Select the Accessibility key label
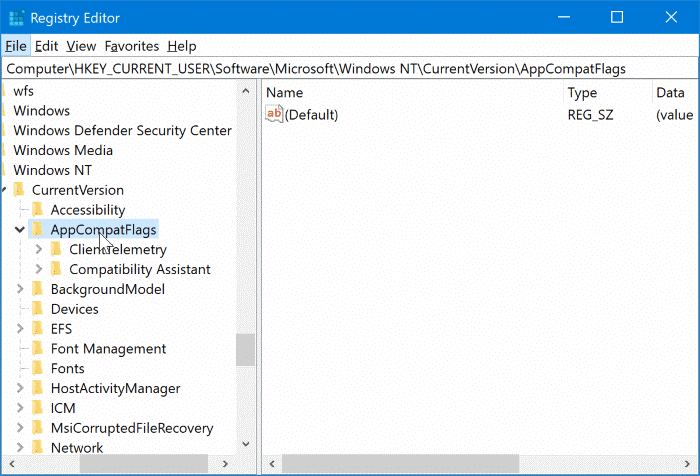The width and height of the screenshot is (700, 476). click(88, 210)
